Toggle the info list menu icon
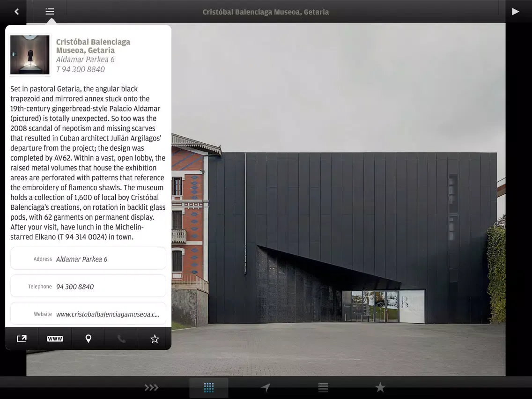The height and width of the screenshot is (399, 532). click(50, 12)
